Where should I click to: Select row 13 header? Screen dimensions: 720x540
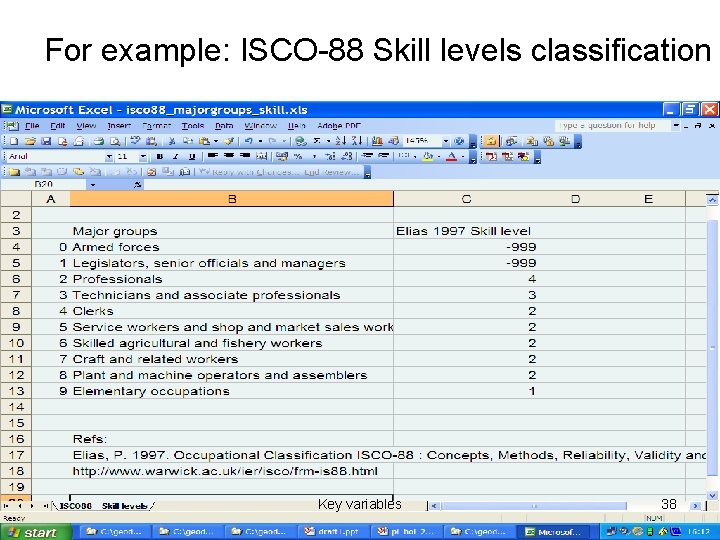click(16, 391)
